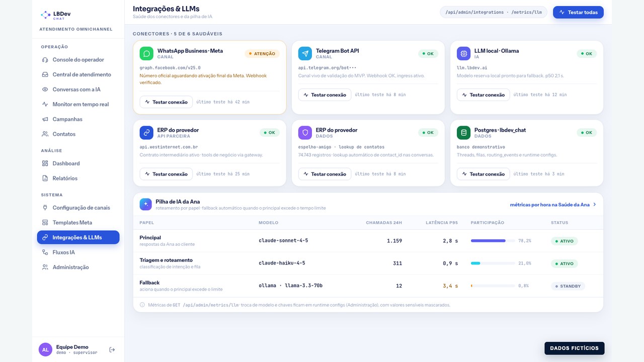Click the green database icon of Postgres lbdev_chat

coord(463,133)
